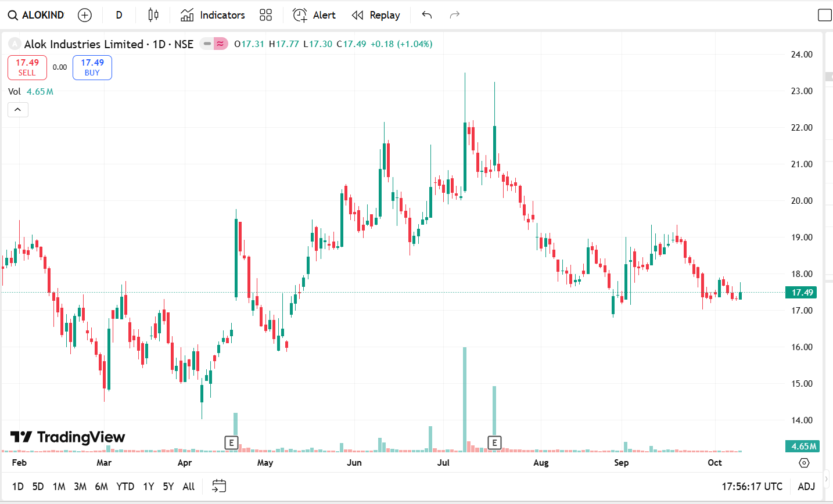Start bar Replay mode
833x504 pixels.
(x=376, y=15)
